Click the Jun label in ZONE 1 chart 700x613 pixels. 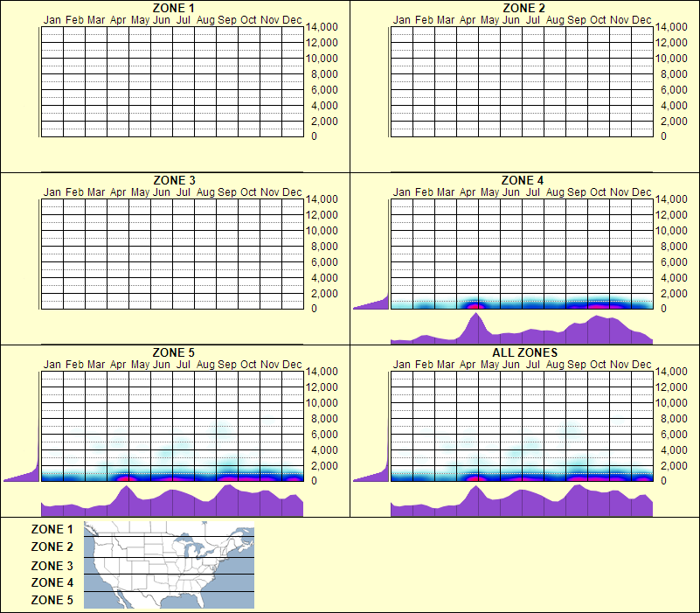coord(161,20)
